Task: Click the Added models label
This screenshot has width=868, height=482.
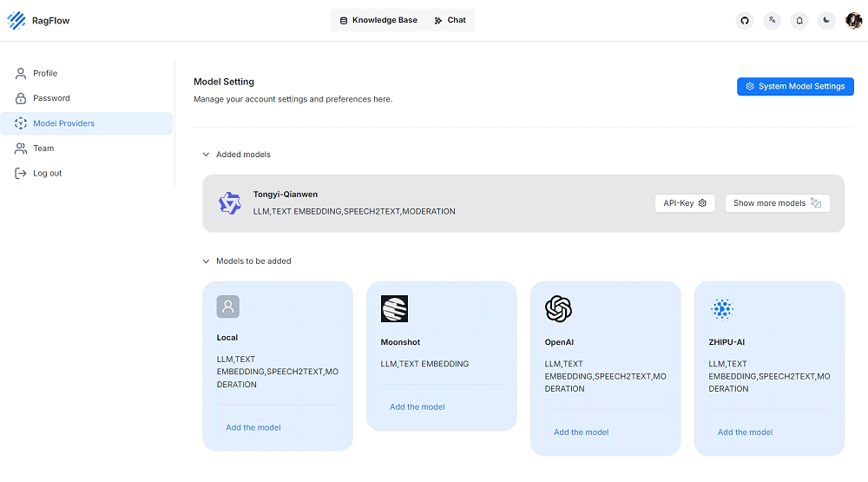Action: (243, 155)
